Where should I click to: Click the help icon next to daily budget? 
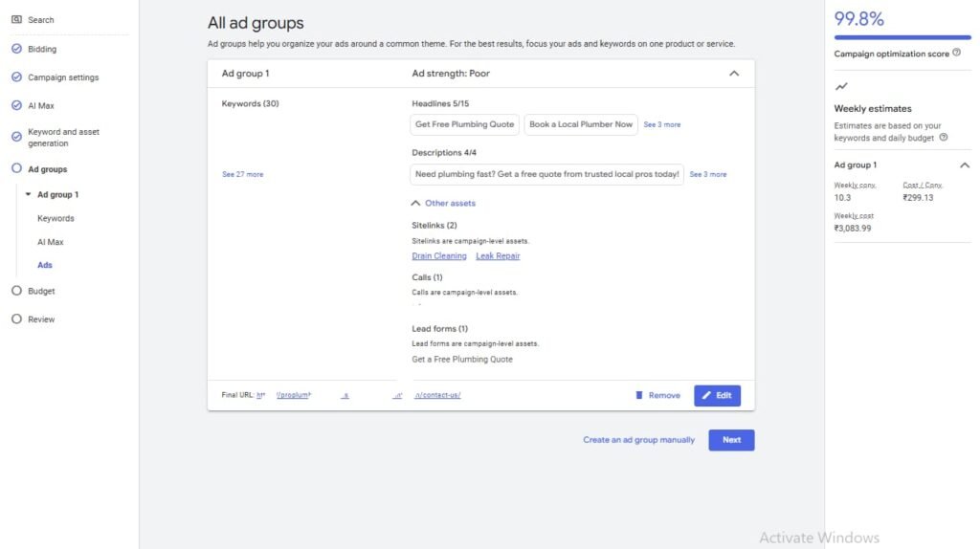[943, 138]
